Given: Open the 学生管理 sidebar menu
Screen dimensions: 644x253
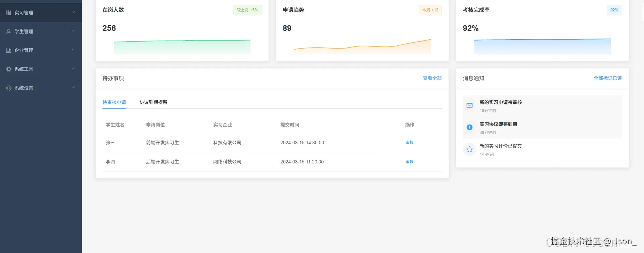Looking at the screenshot, I should (x=41, y=32).
